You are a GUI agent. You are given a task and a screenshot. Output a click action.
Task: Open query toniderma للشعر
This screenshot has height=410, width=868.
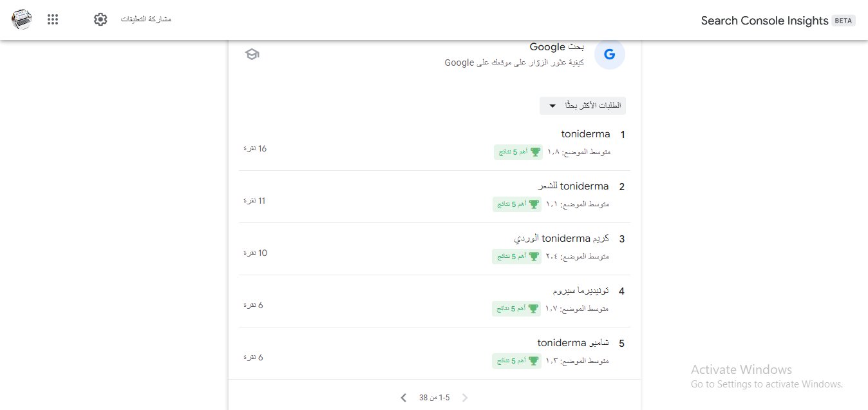[x=573, y=186]
